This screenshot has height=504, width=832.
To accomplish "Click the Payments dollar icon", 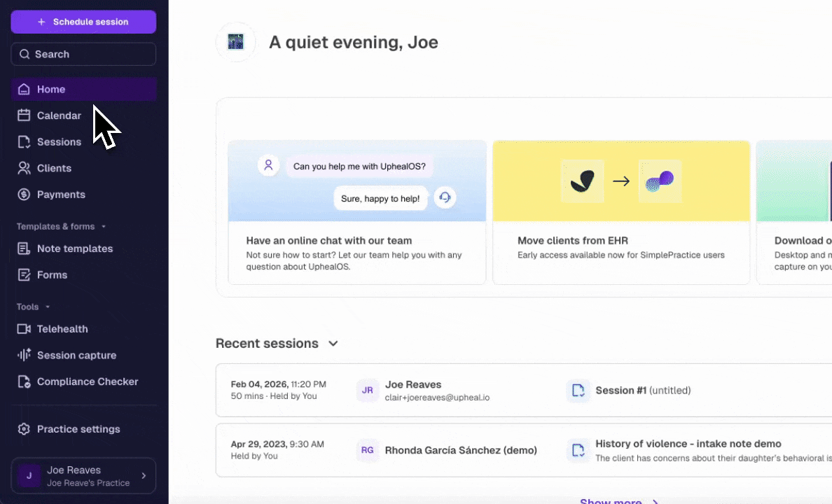I will tap(24, 194).
